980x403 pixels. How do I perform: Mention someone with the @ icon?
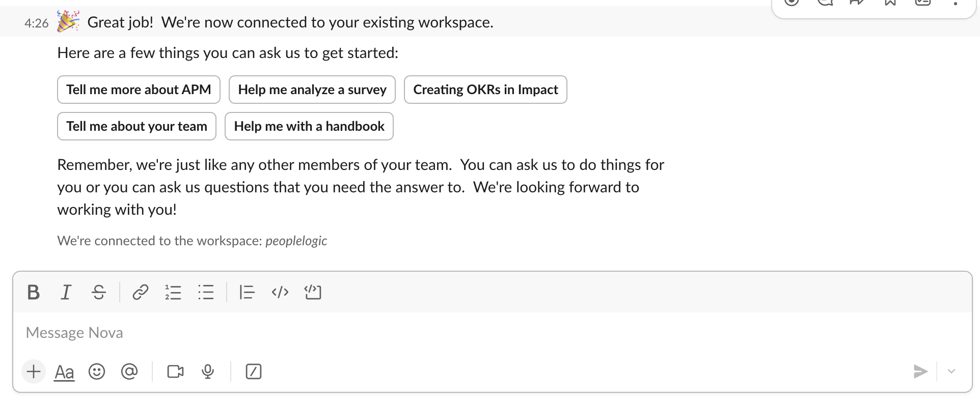129,371
